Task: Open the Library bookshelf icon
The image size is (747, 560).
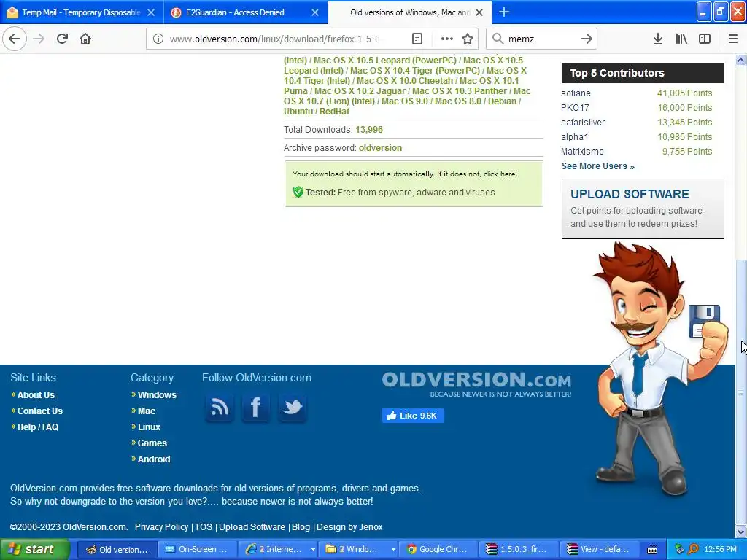Action: [x=681, y=39]
